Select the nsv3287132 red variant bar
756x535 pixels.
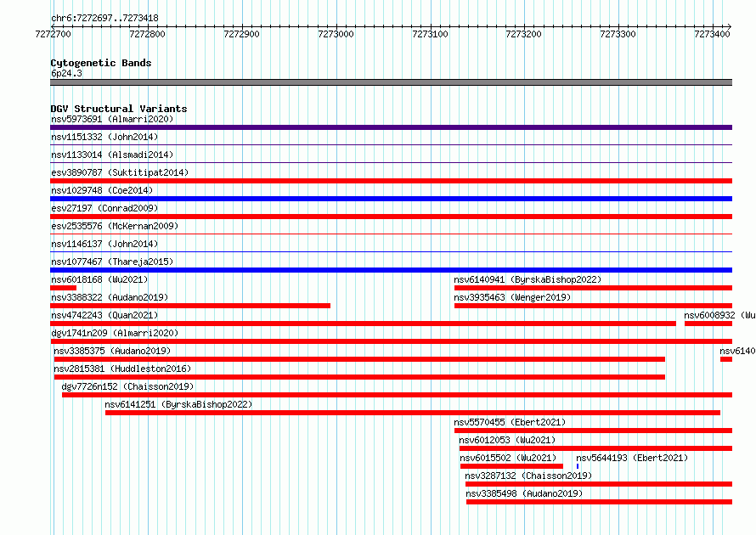599,484
